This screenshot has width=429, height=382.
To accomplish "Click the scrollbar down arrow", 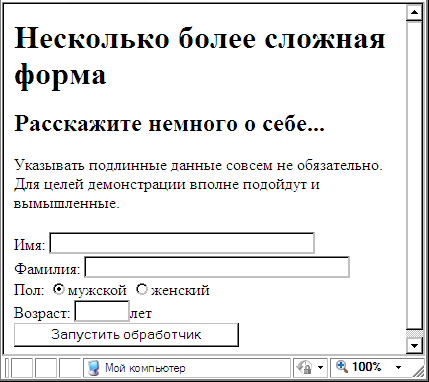I will tap(414, 345).
